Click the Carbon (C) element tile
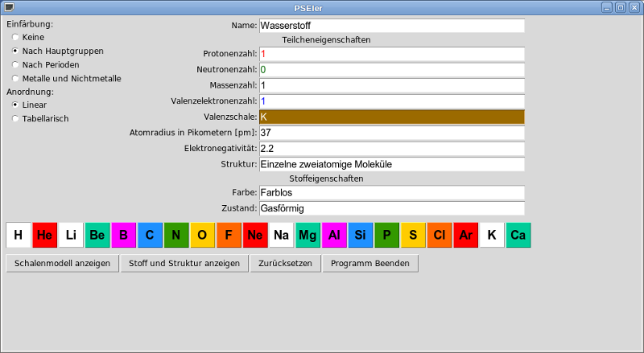The height and width of the screenshot is (353, 644). [151, 235]
